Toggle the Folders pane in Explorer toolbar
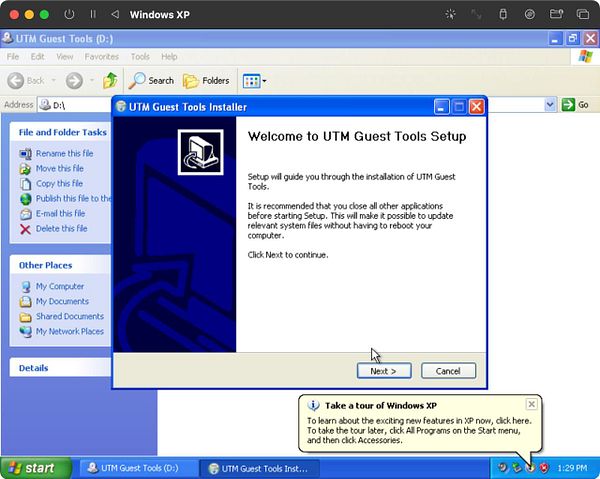The width and height of the screenshot is (600, 479). pyautogui.click(x=206, y=80)
